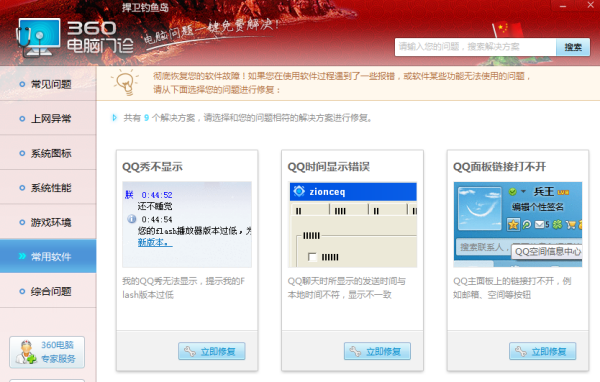Click the QQ面板链接打不开 preview thumbnail
Image resolution: width=600 pixels, height=382 pixels.
click(x=518, y=224)
